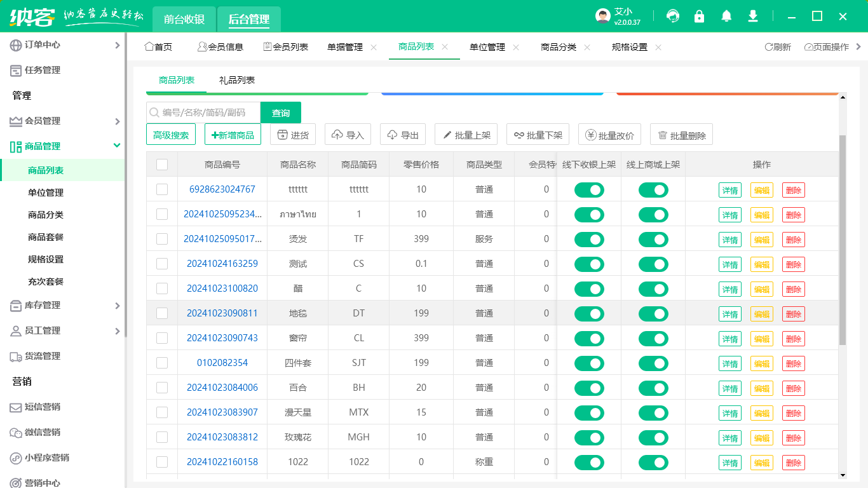The image size is (868, 488).
Task: 切换醋商品的线上商城上架开关
Action: tap(653, 288)
